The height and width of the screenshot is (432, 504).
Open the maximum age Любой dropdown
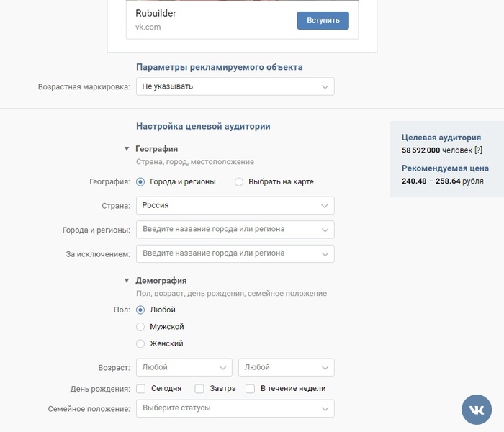[x=286, y=367]
